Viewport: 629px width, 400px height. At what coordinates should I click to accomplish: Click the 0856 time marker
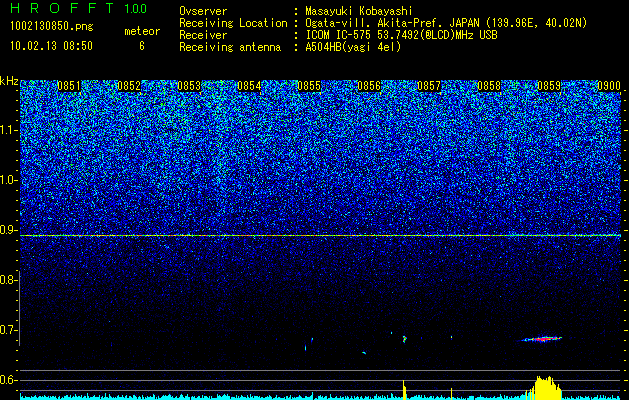pyautogui.click(x=369, y=86)
